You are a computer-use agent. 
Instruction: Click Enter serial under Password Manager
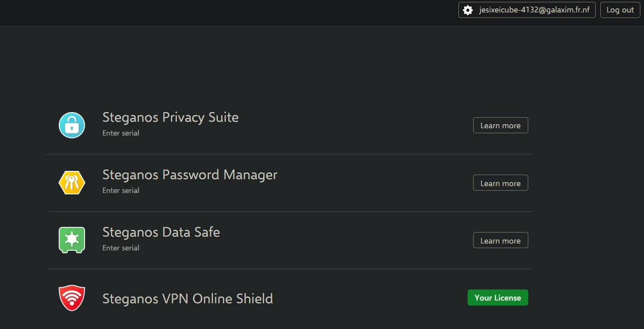[x=121, y=191]
